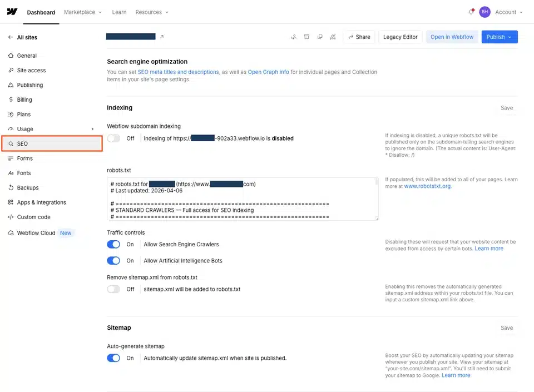The width and height of the screenshot is (534, 392).
Task: Expand the Resources dropdown
Action: coord(151,12)
